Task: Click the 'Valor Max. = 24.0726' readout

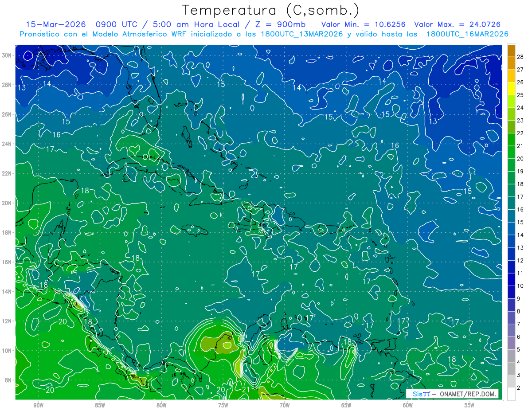Action: (x=458, y=24)
